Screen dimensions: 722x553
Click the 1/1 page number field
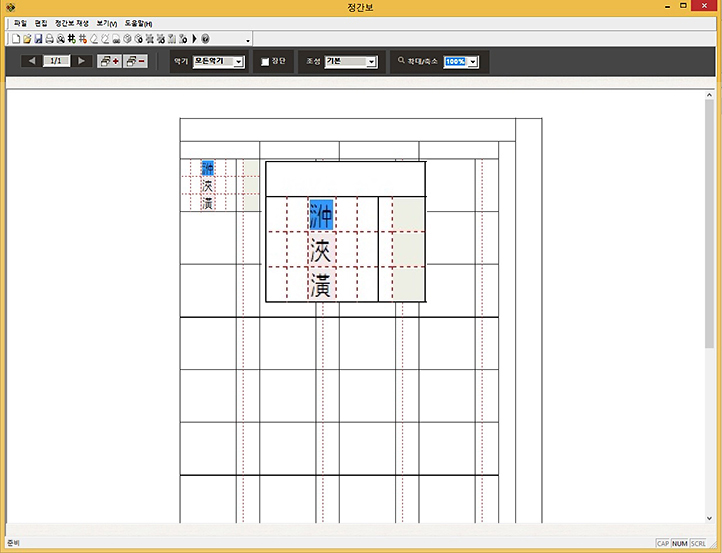56,61
